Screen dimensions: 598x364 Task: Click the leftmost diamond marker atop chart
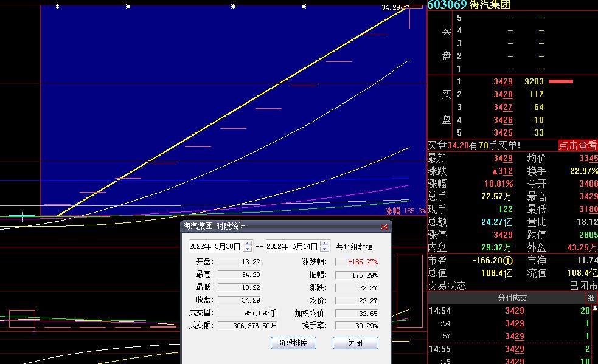(x=57, y=7)
